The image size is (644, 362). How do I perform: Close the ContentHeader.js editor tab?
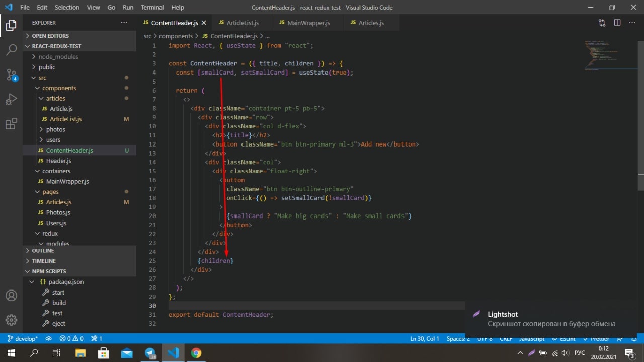tap(204, 23)
